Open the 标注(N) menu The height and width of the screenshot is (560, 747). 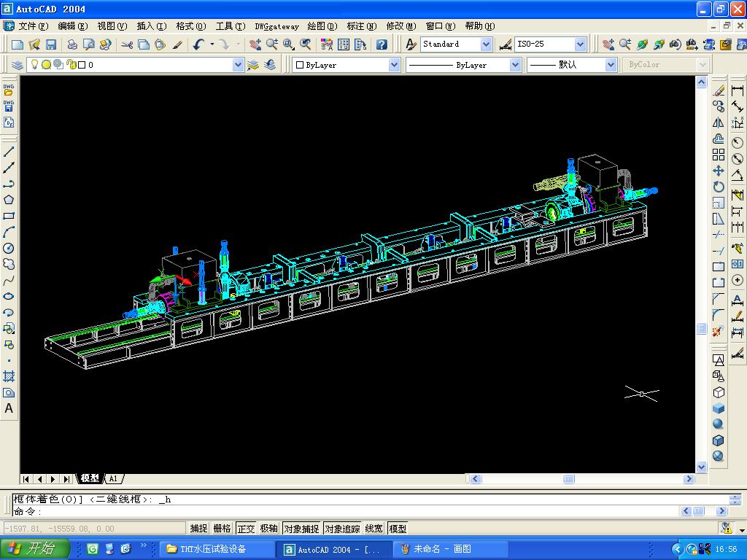[x=362, y=26]
